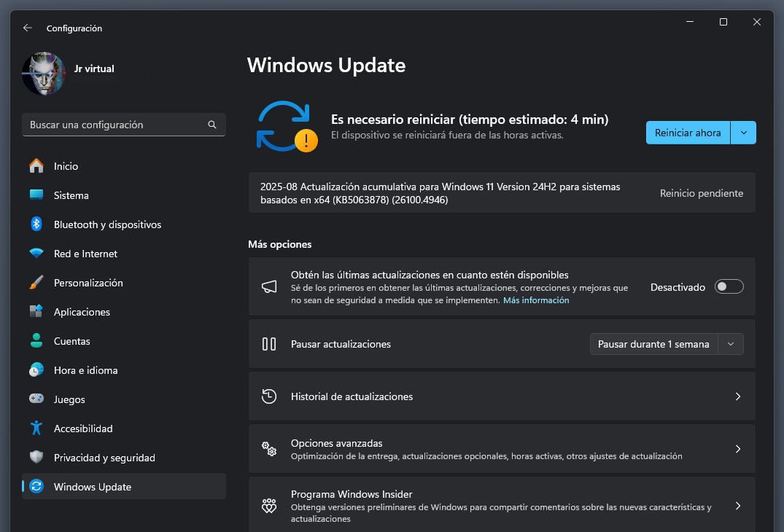Open the Red e Internet section

[85, 254]
